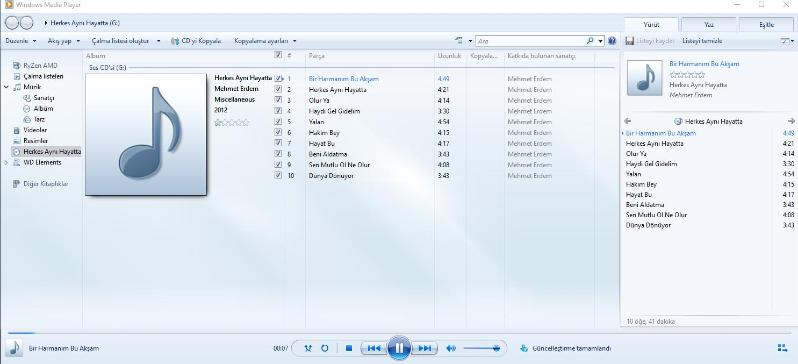The height and width of the screenshot is (364, 798).
Task: Switch to the Eşitle tab
Action: [766, 24]
